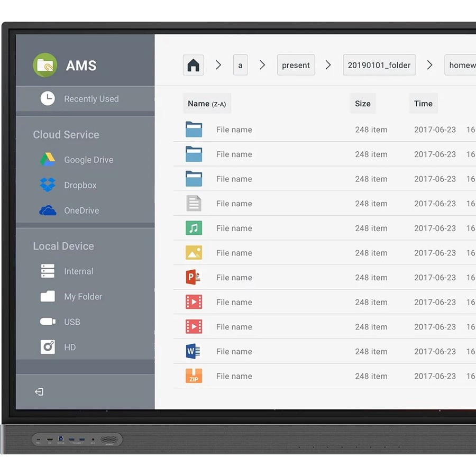Sort by Name (Z-A) column header

click(x=207, y=104)
